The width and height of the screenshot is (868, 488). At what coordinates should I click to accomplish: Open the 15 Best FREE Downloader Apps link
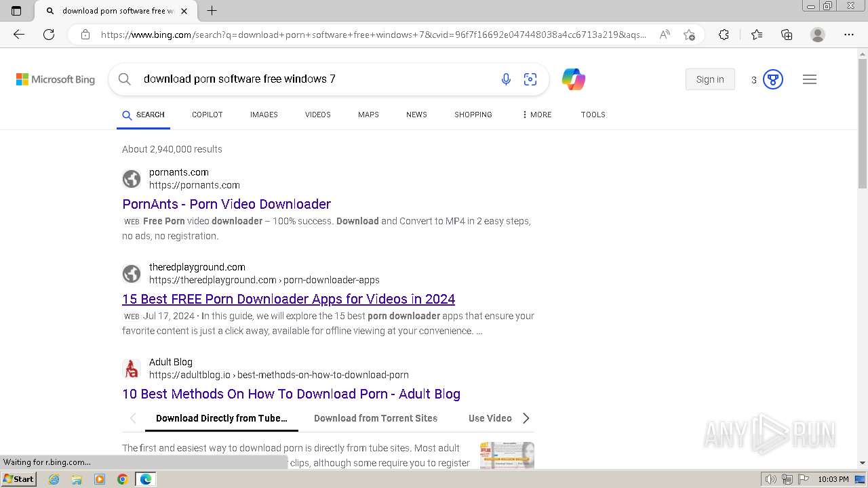coord(288,299)
